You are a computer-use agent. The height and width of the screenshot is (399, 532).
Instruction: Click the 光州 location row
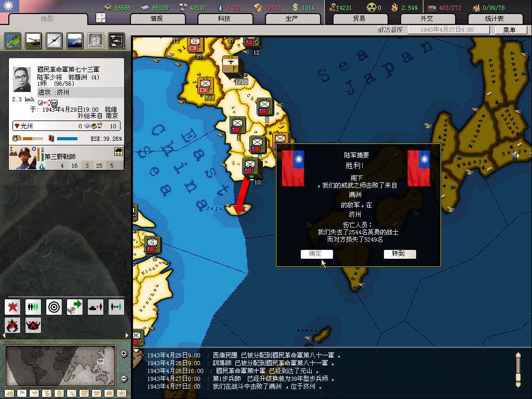pos(66,126)
